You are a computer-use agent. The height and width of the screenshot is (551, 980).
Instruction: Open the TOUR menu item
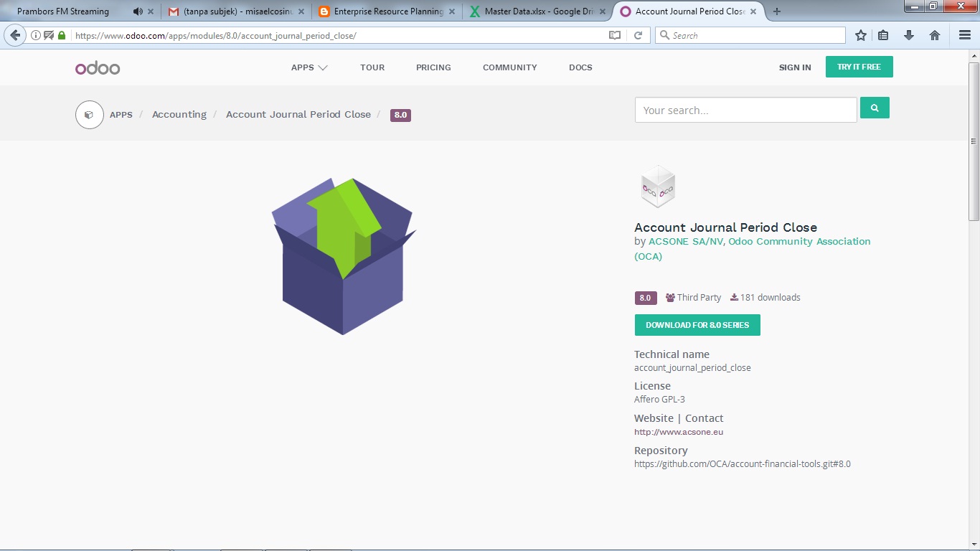point(372,67)
